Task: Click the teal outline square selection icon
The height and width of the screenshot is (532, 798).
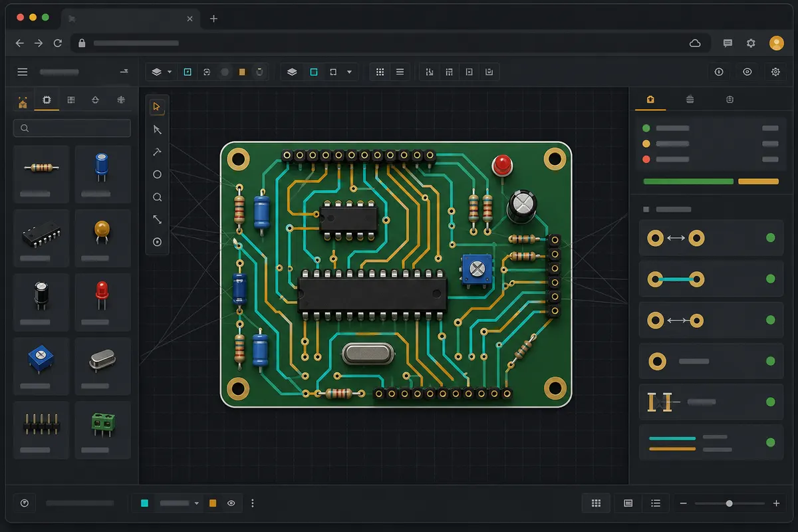Action: pyautogui.click(x=314, y=72)
